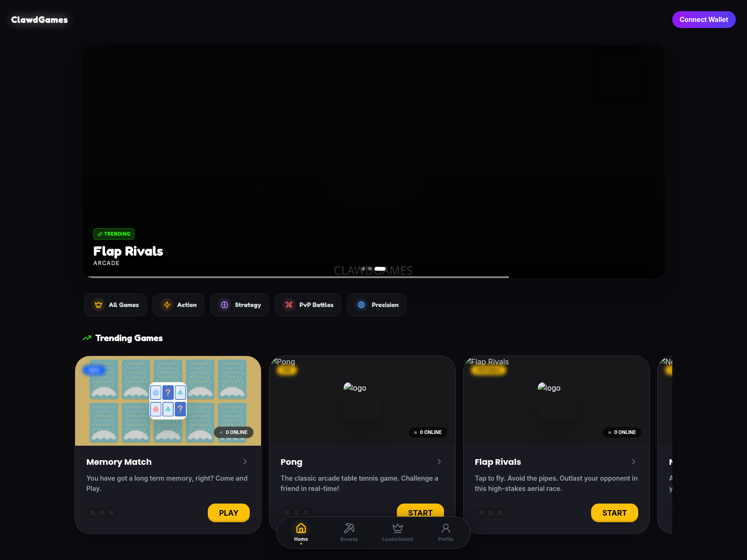The height and width of the screenshot is (560, 747).
Task: Open the Memory Match game thumbnail
Action: pos(168,400)
